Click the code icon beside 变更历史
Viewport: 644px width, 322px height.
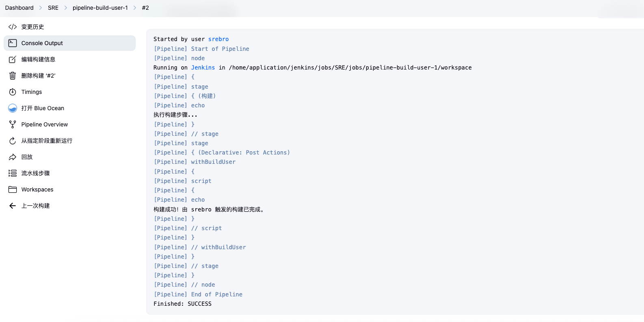coord(13,27)
